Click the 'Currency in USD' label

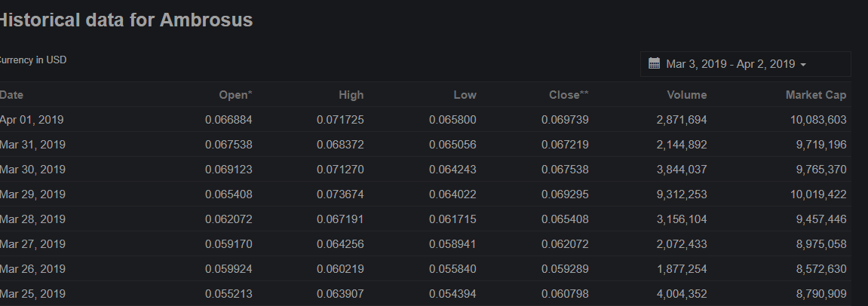coord(32,60)
